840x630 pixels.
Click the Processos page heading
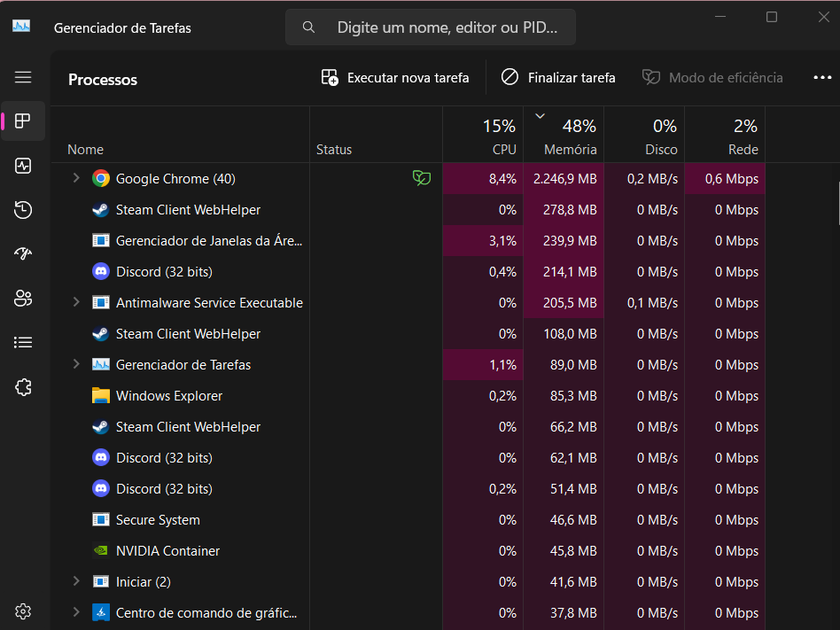[x=103, y=79]
